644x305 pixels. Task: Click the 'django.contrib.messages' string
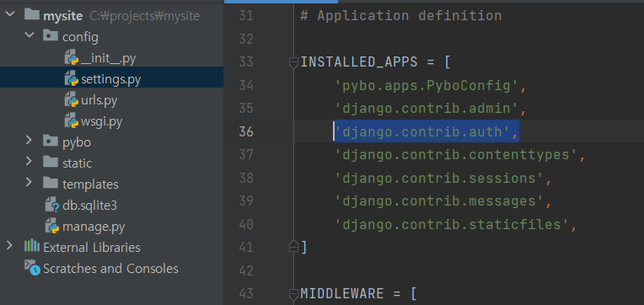(x=439, y=201)
